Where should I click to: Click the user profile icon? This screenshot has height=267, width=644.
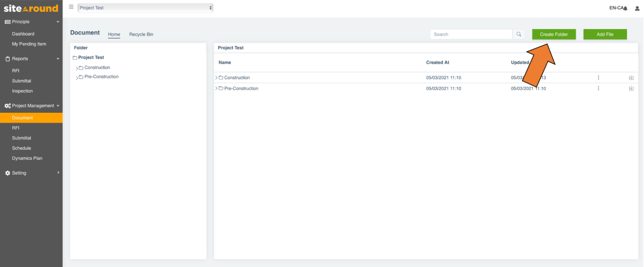point(637,8)
